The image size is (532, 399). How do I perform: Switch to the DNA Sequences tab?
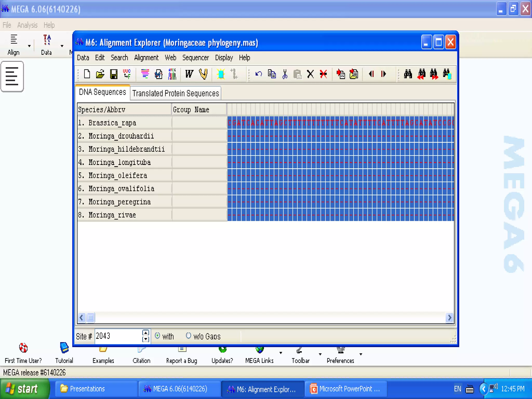click(102, 92)
